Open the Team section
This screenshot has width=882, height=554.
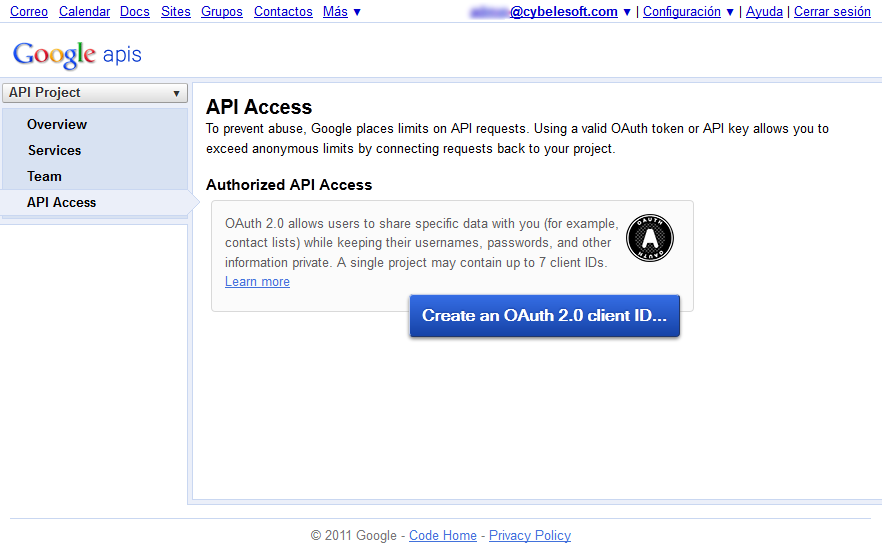[x=44, y=176]
